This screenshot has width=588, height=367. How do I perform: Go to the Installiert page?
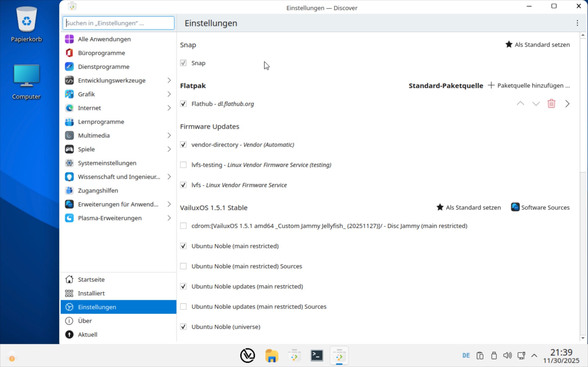91,293
